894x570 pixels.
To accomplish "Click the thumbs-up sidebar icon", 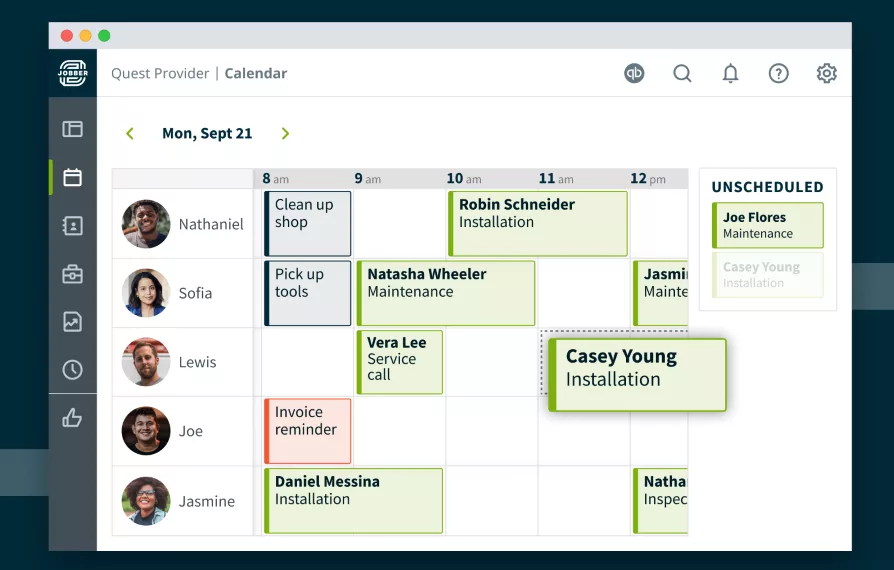I will [72, 418].
